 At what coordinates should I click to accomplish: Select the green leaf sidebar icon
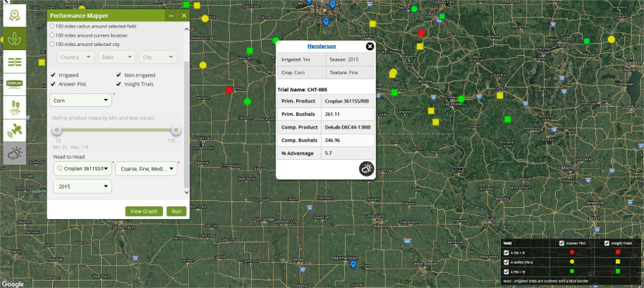(x=14, y=39)
